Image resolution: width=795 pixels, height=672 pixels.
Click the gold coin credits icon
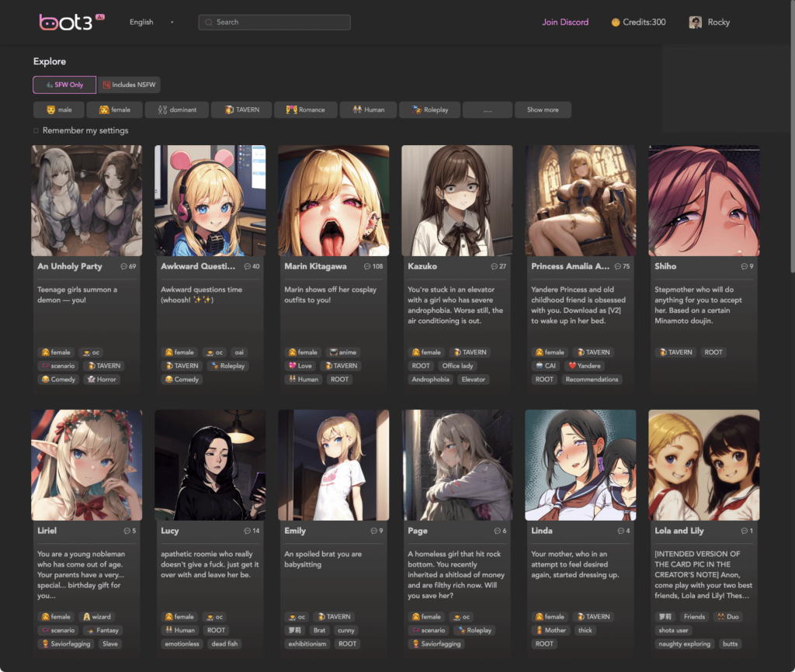(x=616, y=23)
